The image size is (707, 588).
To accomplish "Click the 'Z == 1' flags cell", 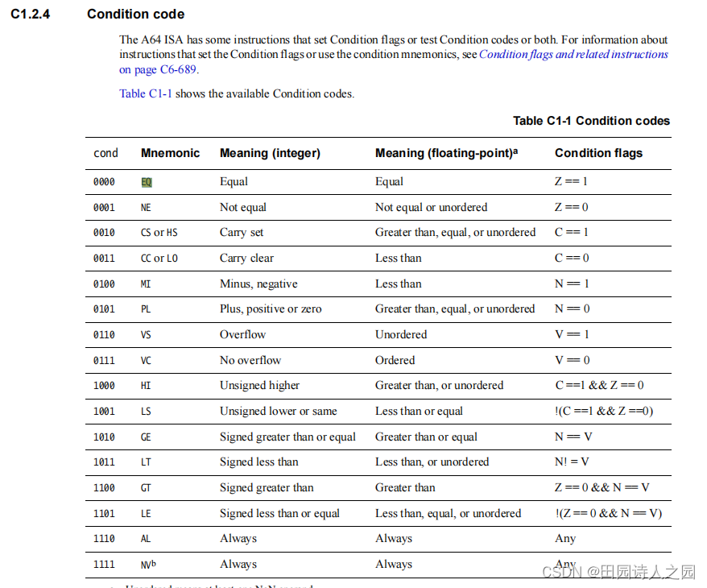I will pyautogui.click(x=571, y=181).
